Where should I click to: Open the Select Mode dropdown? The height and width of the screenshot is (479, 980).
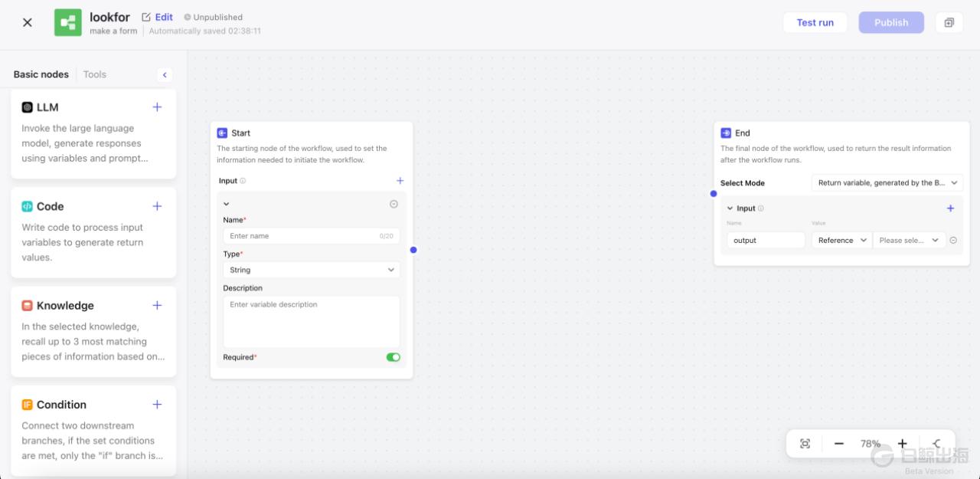pos(887,183)
